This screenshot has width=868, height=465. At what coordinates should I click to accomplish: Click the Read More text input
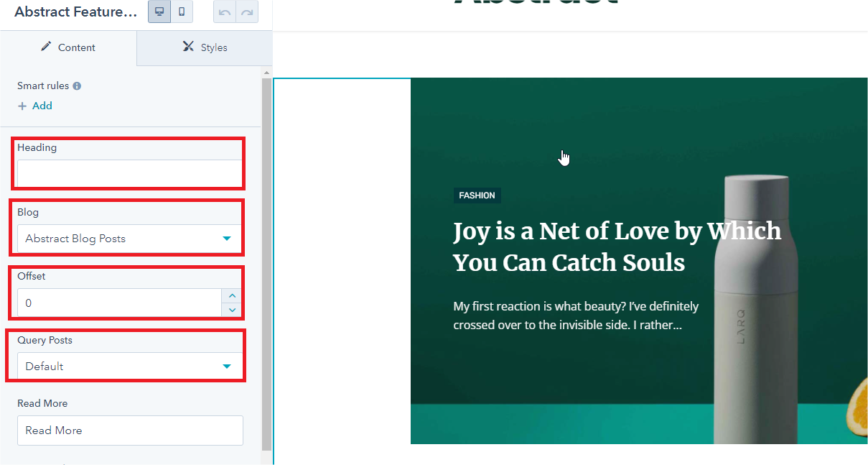(129, 431)
